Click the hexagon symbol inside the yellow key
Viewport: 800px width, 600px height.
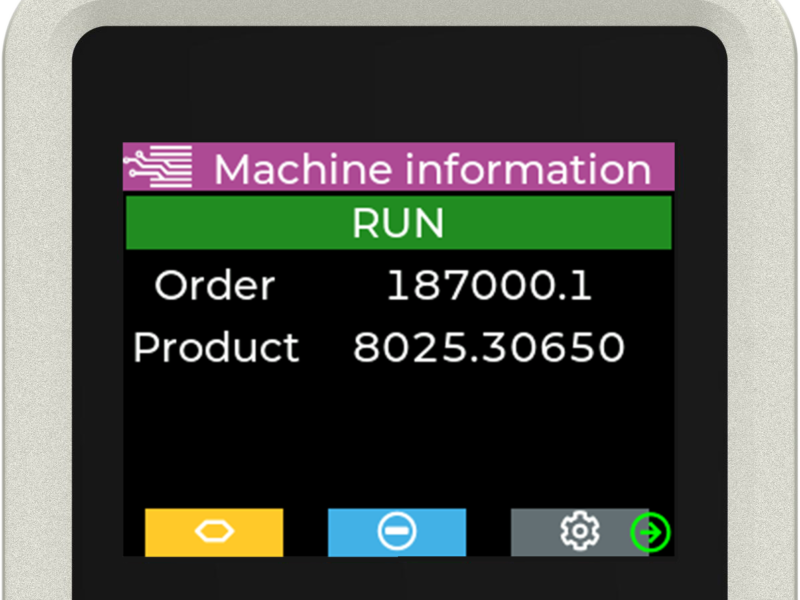(x=213, y=532)
